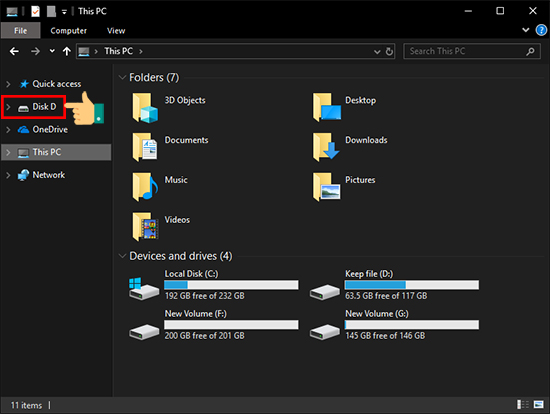This screenshot has height=414, width=550.
Task: Open the Computer ribbon tab
Action: click(69, 31)
